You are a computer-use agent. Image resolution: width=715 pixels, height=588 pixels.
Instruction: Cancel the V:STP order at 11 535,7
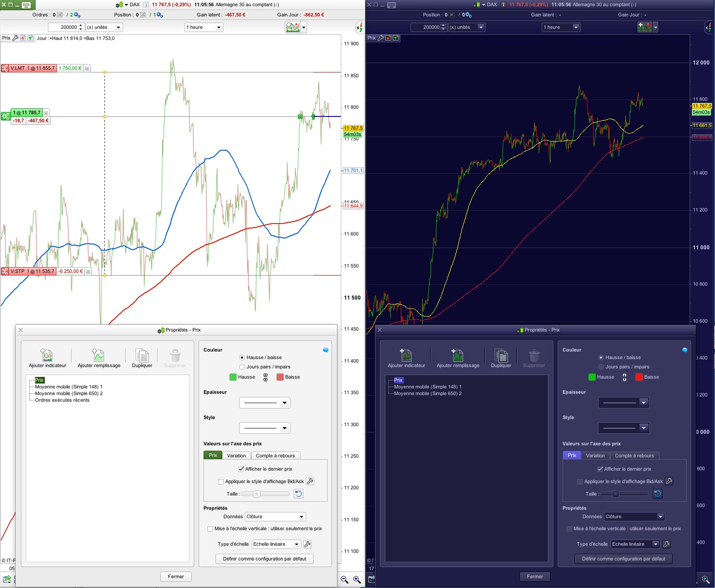tap(88, 272)
